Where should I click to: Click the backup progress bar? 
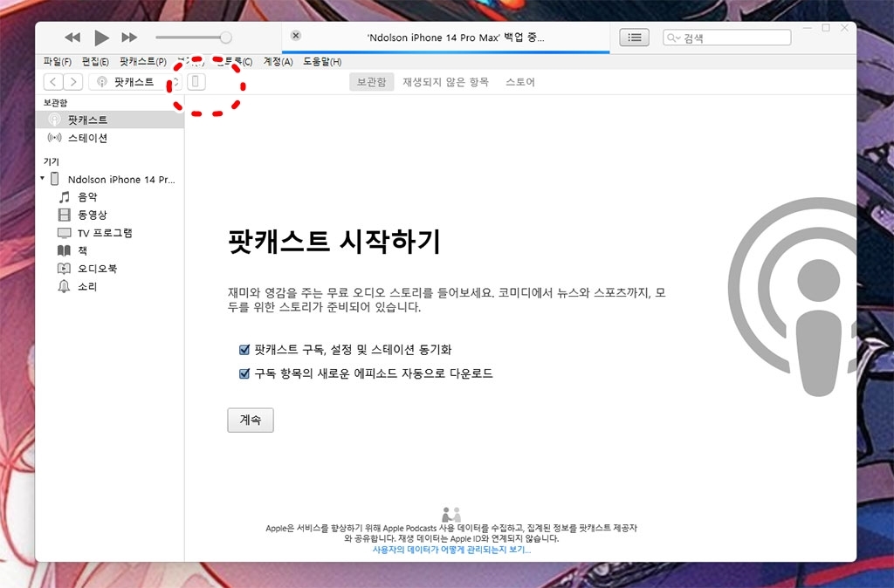tap(446, 51)
